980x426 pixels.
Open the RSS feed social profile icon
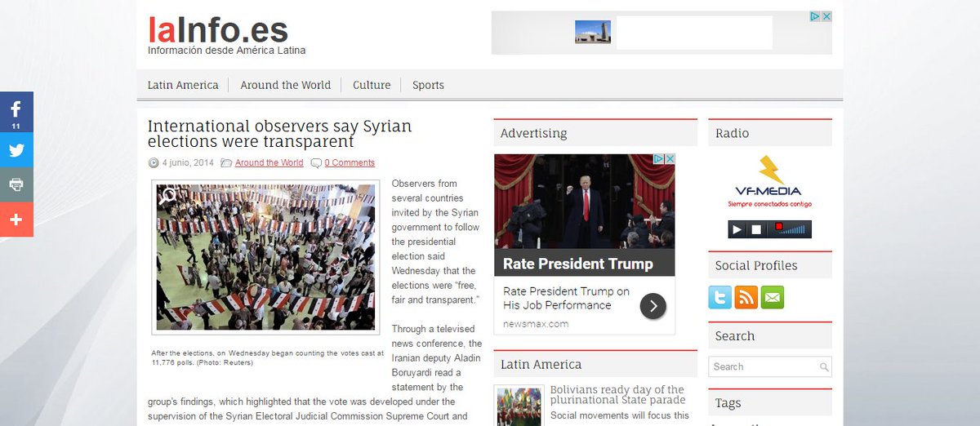tap(746, 297)
